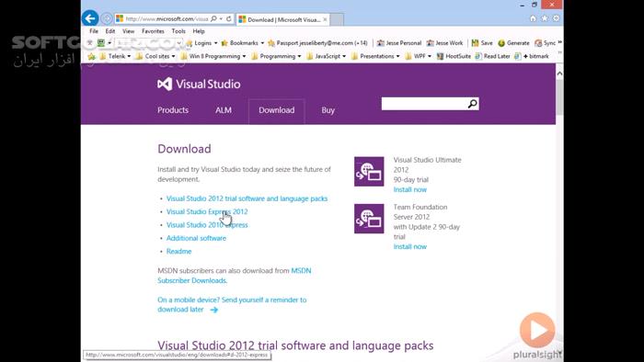The height and width of the screenshot is (362, 644).
Task: Open the Presentations favorites folder
Action: (x=375, y=57)
